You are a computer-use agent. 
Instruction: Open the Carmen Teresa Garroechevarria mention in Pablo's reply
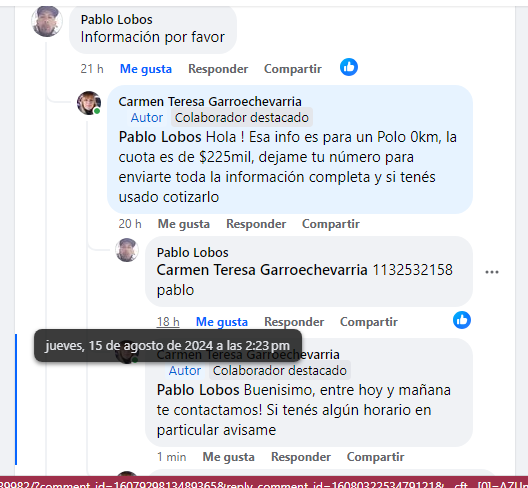click(262, 270)
